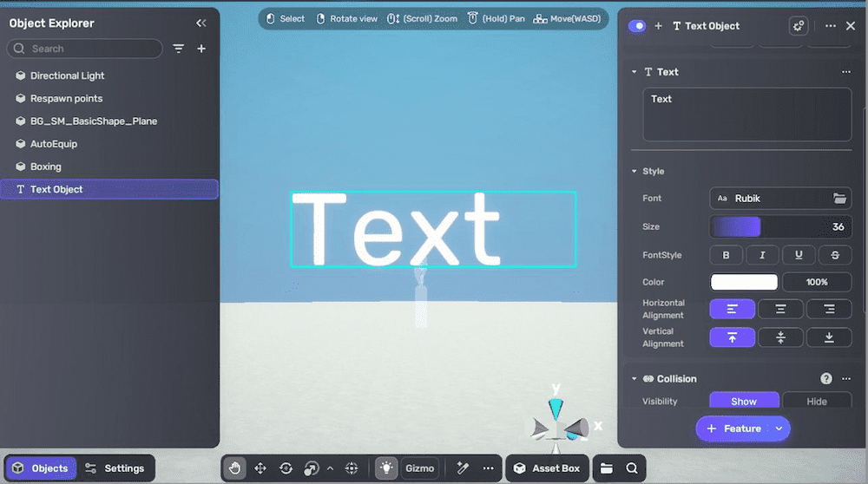Viewport: 868px width, 484px height.
Task: Click the white Color swatch
Action: pos(744,282)
